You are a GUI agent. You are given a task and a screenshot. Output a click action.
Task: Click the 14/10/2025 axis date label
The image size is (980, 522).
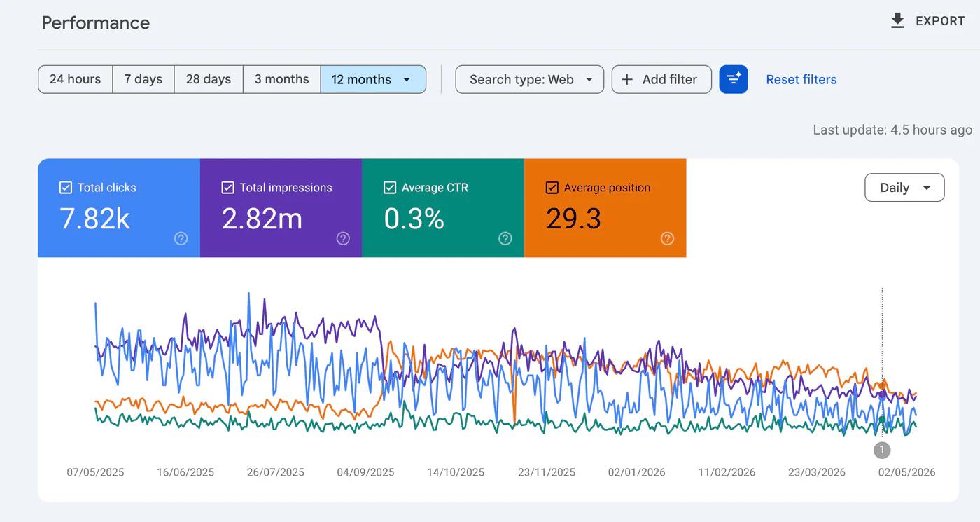(x=456, y=472)
